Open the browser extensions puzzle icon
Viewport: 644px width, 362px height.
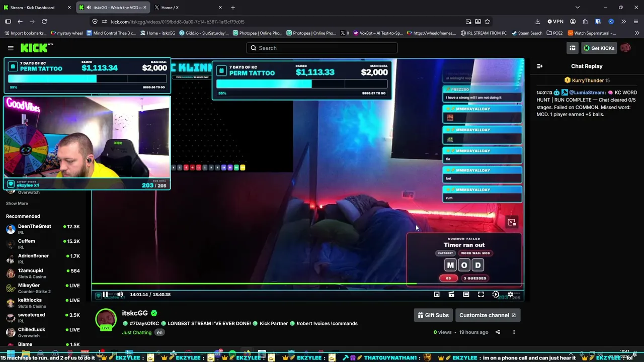point(585,22)
